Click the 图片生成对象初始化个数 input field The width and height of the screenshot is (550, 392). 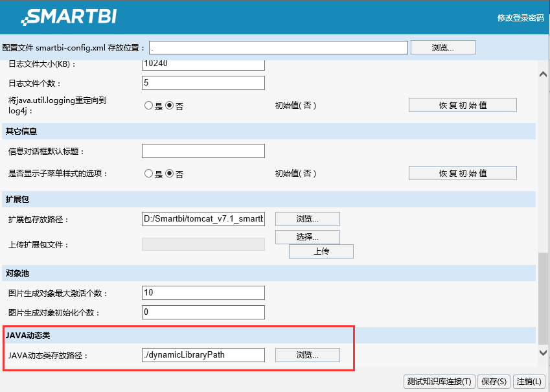click(x=203, y=312)
